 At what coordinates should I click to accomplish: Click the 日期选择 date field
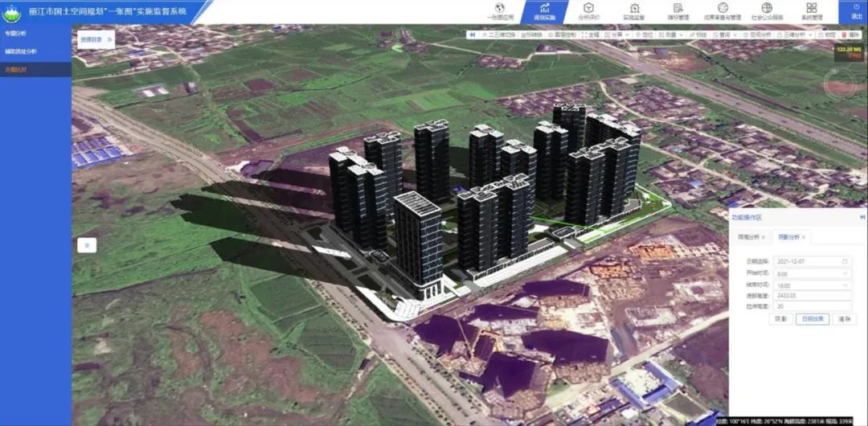coord(812,261)
